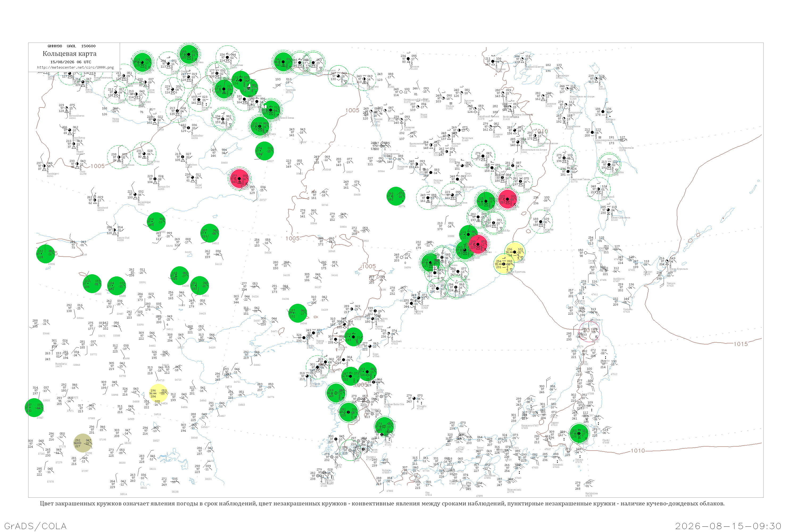Click the yellow circle near station 54826

click(x=159, y=394)
